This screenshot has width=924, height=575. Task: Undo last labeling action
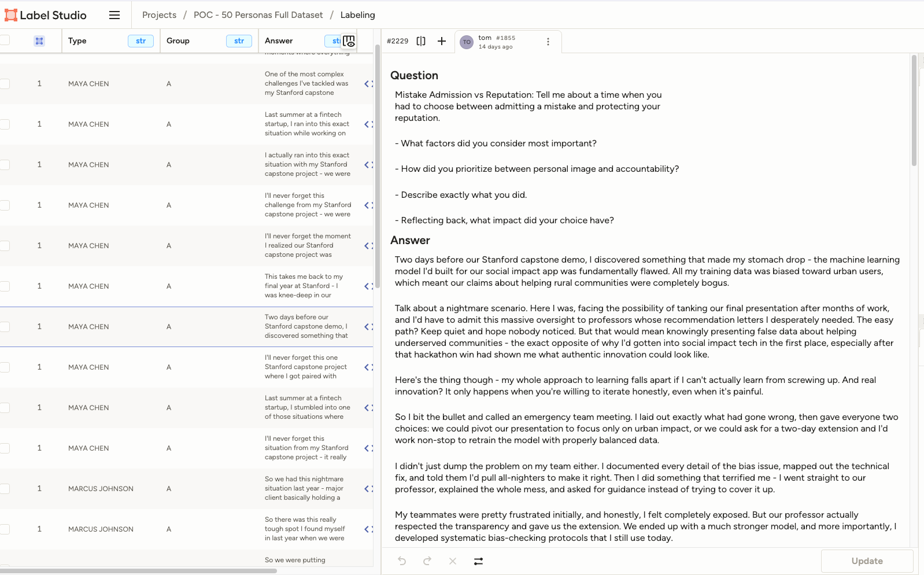(402, 561)
